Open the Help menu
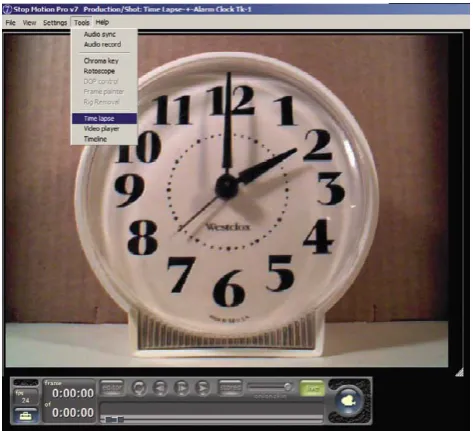Screen dimensions: 473x431 coord(102,22)
